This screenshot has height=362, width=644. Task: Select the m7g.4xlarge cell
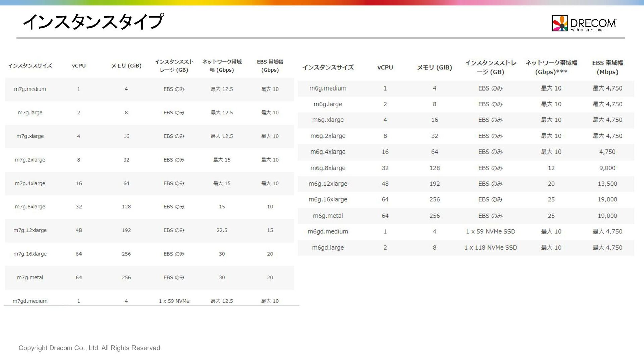(x=30, y=184)
